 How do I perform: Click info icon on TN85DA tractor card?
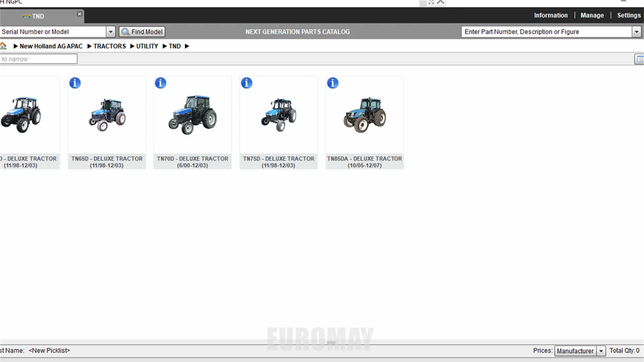click(333, 83)
